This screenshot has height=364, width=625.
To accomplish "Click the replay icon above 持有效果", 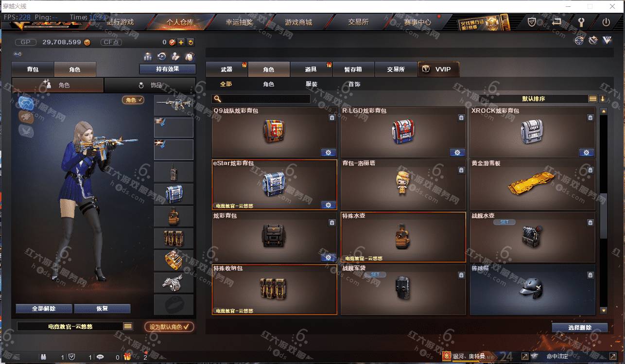I will click(162, 57).
